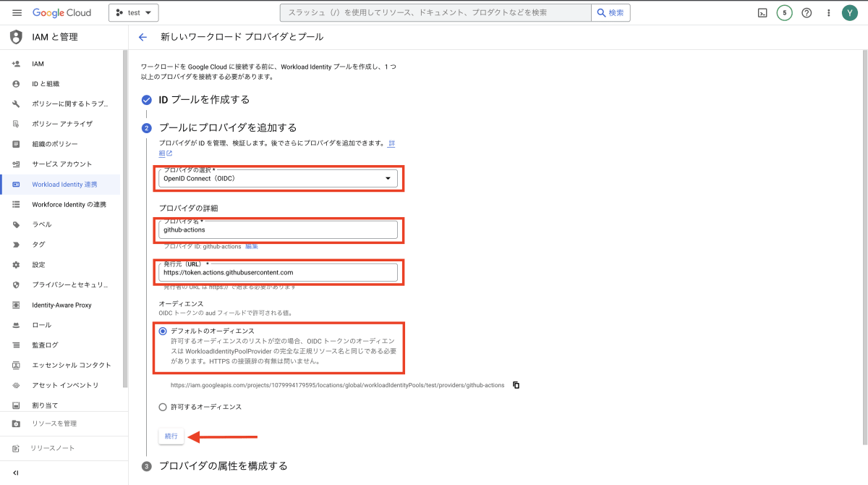
Task: Click the arrow icon beside タグ
Action: (16, 245)
